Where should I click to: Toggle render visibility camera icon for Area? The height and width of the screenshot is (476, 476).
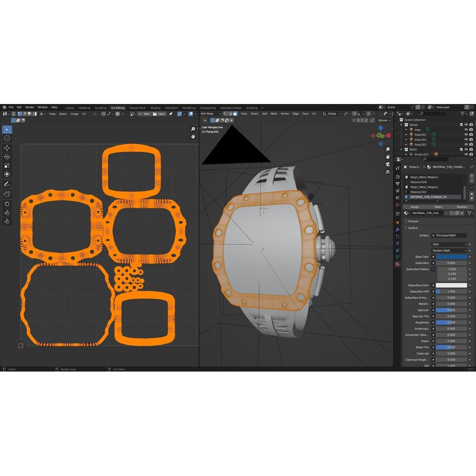(471, 130)
